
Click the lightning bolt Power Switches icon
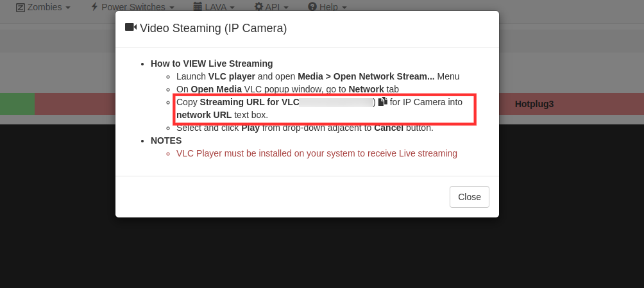coord(94,6)
